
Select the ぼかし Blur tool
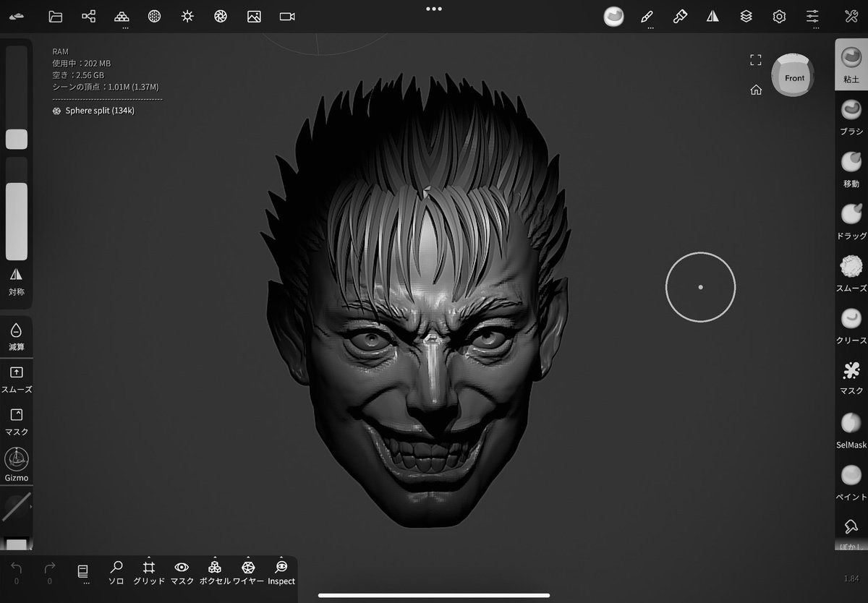pyautogui.click(x=851, y=534)
